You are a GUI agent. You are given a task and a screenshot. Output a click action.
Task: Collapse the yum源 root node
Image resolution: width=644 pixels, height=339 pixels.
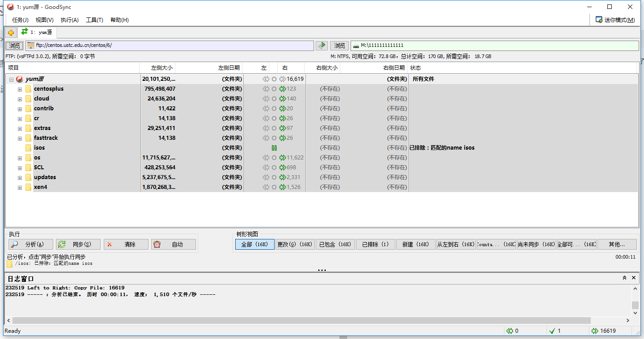point(11,80)
